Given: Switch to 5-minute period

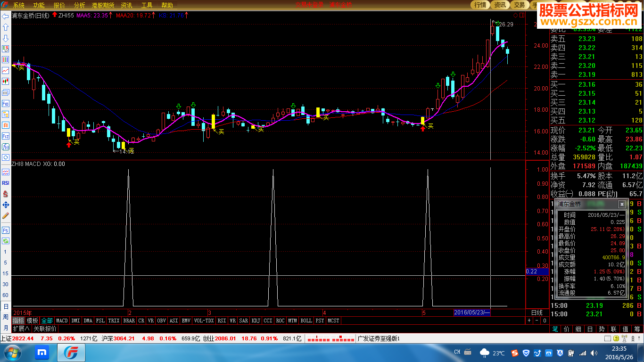Looking at the screenshot, I should click(x=6, y=263).
